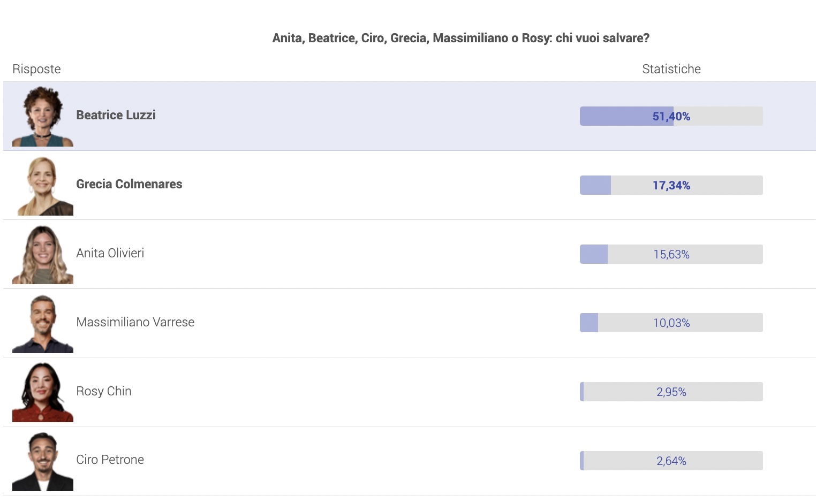The width and height of the screenshot is (816, 504).
Task: Click the 2,95% progress bar
Action: [x=671, y=392]
